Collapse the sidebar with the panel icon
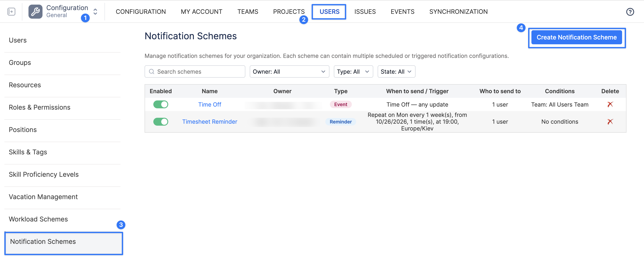 coord(11,11)
